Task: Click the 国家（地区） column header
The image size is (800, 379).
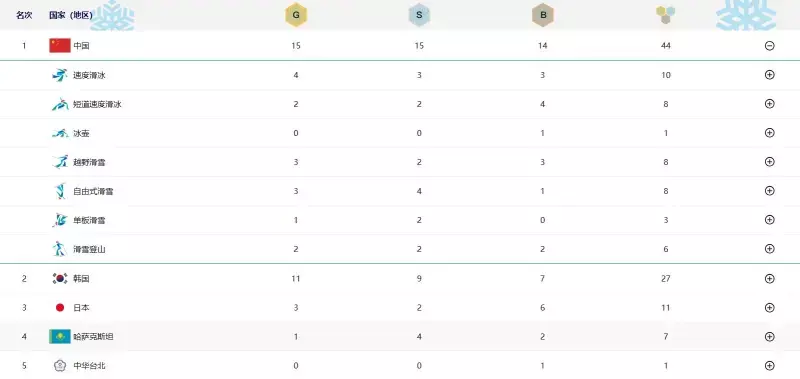Action: [x=70, y=15]
